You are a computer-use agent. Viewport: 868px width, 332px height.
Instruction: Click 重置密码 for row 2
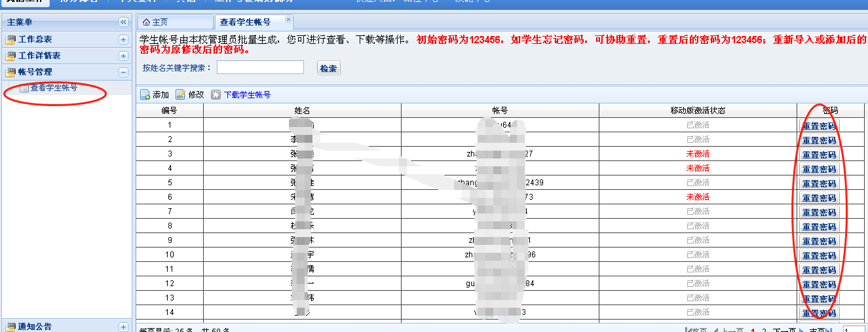pyautogui.click(x=819, y=140)
